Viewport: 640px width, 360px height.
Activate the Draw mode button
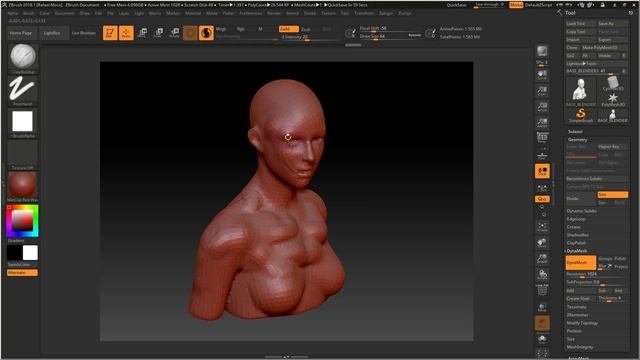126,33
